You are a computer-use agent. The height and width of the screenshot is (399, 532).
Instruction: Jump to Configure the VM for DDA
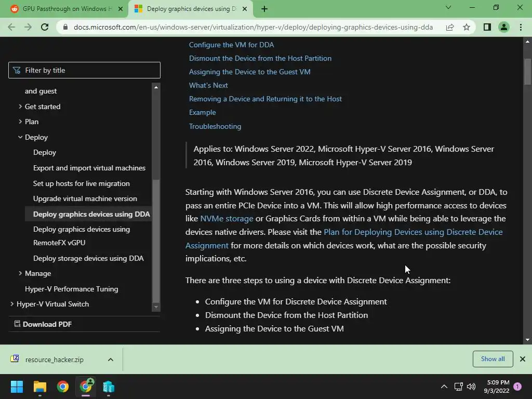click(x=231, y=45)
